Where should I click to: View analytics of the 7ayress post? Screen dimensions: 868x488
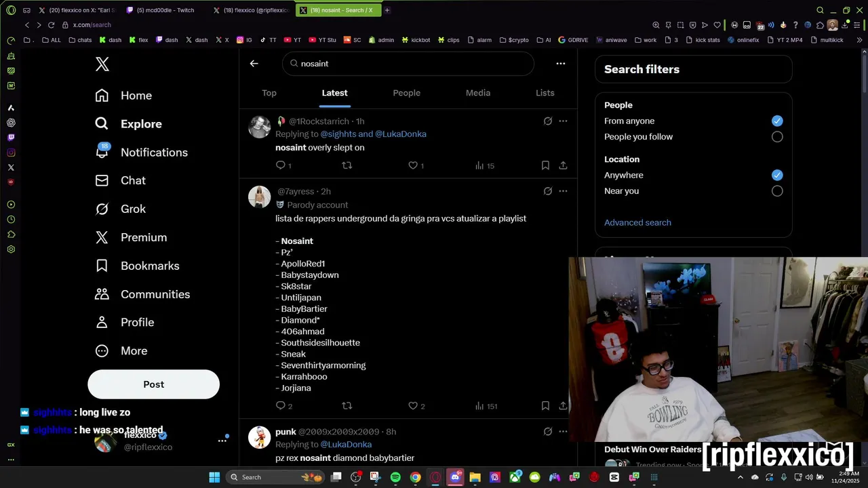coord(486,406)
